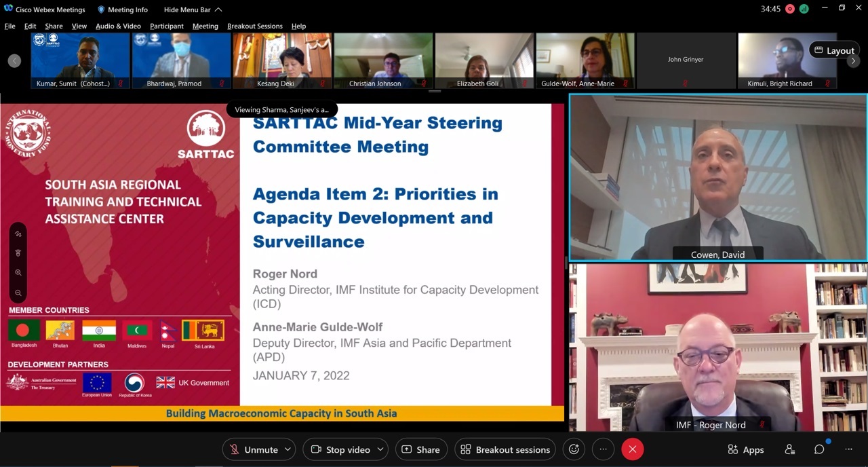This screenshot has height=467, width=868.
Task: Click the remote control mouse icon
Action: point(18,253)
